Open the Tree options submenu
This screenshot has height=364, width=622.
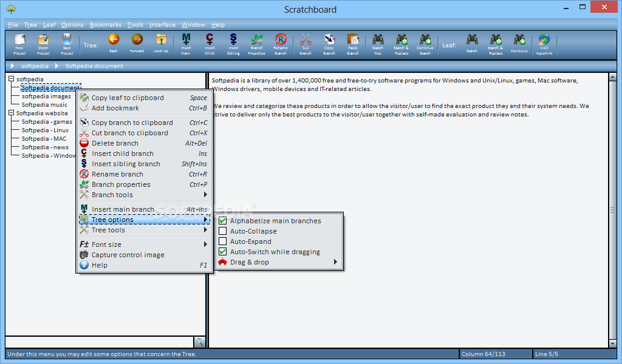pos(144,220)
